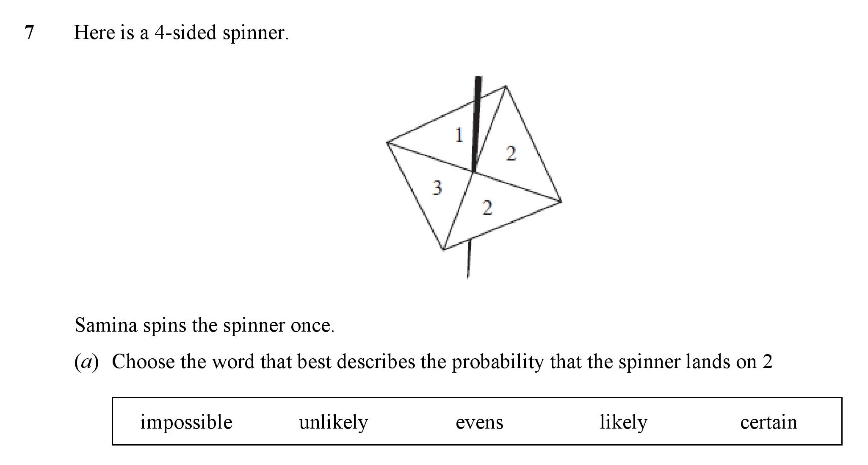The height and width of the screenshot is (465, 868).
Task: Choose the 'likely' option
Action: point(623,423)
